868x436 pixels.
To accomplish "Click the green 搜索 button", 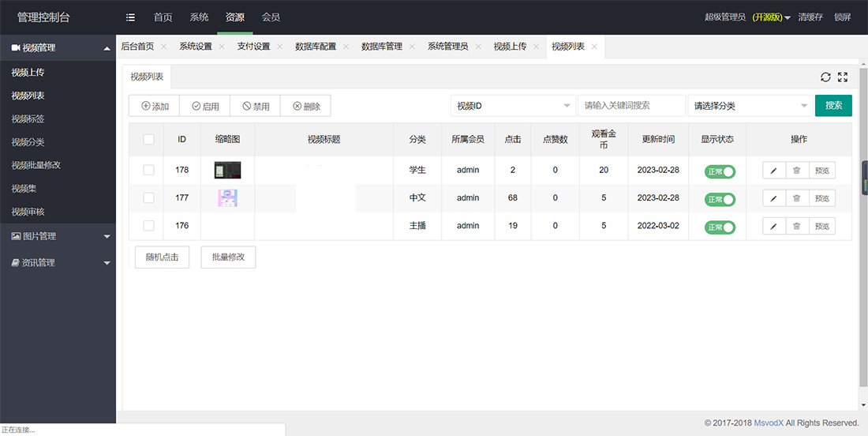I will [x=834, y=106].
